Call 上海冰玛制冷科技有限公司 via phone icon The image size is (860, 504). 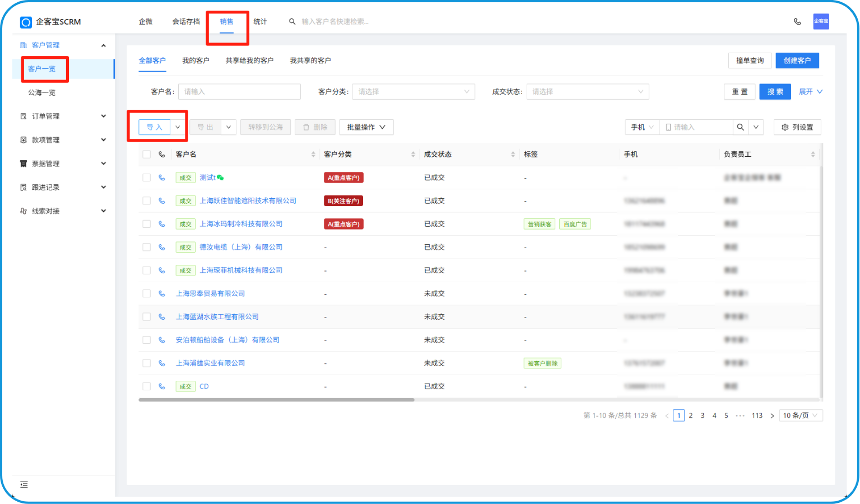[162, 224]
